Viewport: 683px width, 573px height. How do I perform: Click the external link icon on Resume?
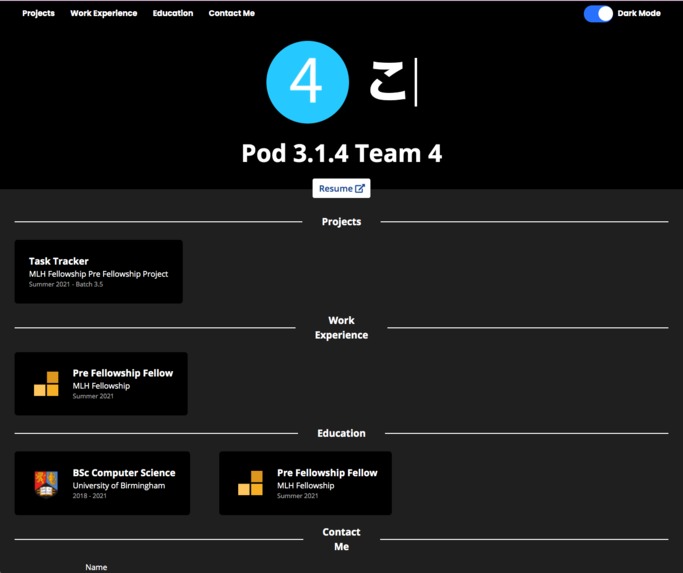(359, 188)
